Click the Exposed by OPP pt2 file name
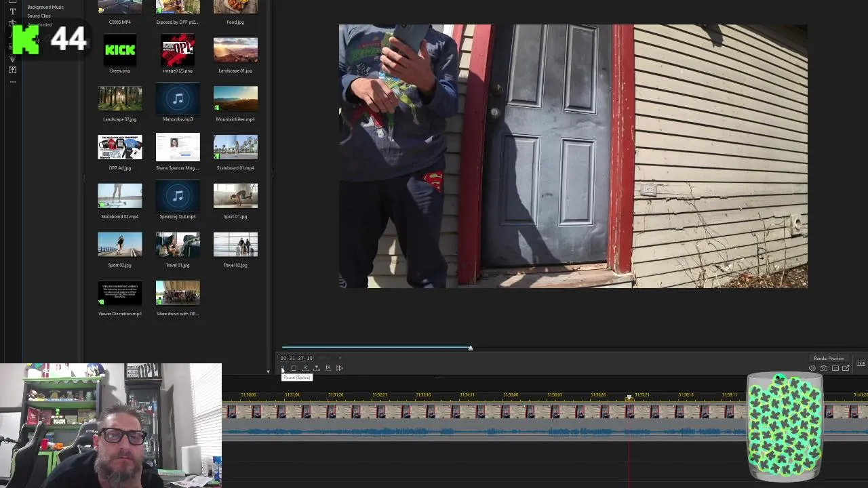Image resolution: width=868 pixels, height=488 pixels. pos(178,22)
